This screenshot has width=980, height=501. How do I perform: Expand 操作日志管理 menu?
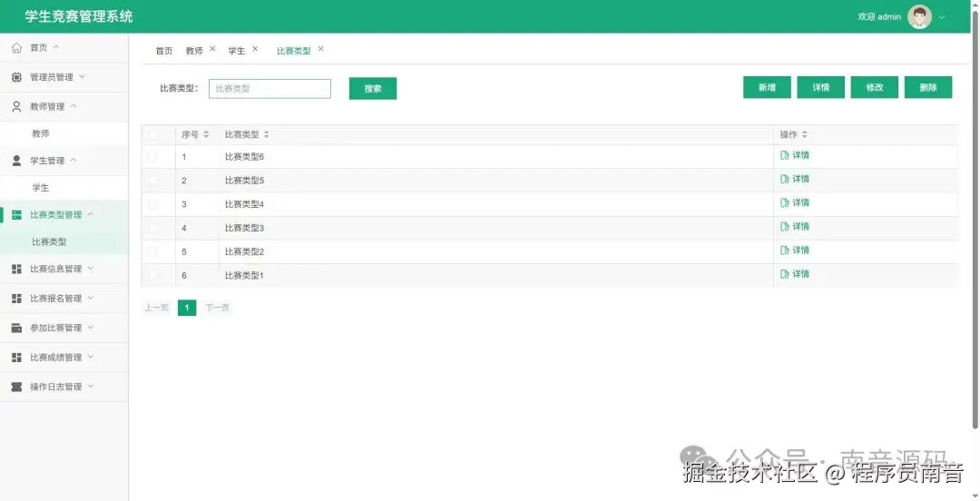pyautogui.click(x=91, y=386)
